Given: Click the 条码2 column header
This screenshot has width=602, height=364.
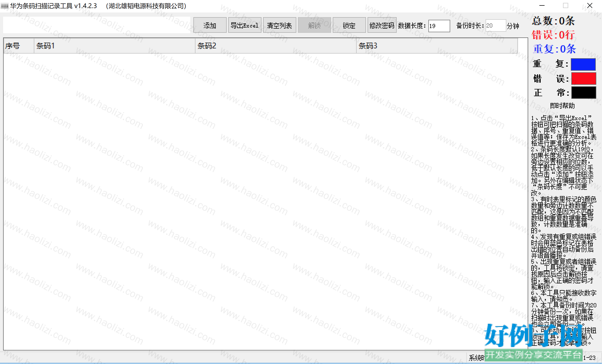Looking at the screenshot, I should (x=276, y=46).
